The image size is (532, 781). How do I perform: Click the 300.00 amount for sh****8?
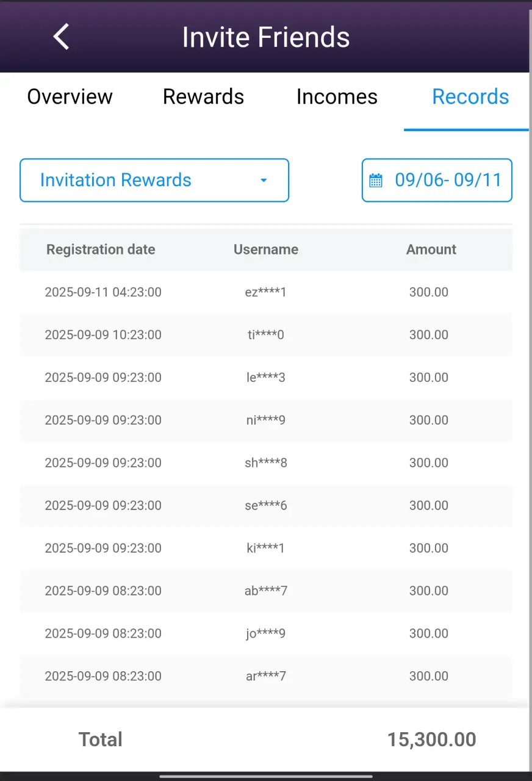(429, 463)
